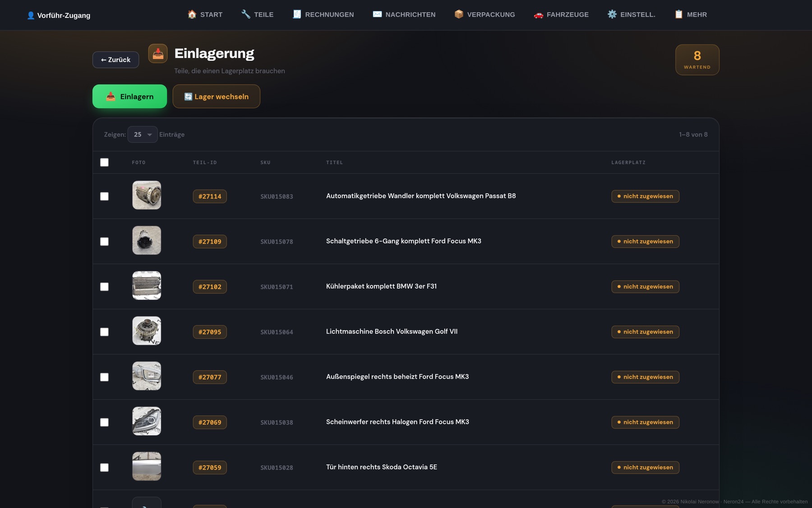Open the Schaltgetriebe 6-Gang photo thumbnail
This screenshot has width=812, height=508.
tap(147, 240)
